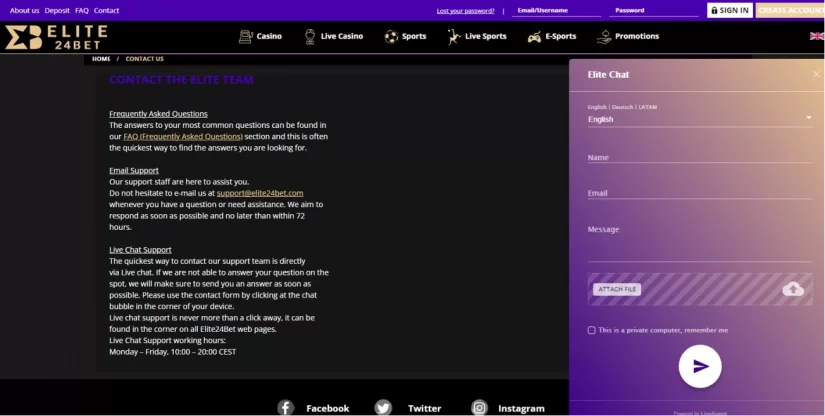Open the FAQ link in top bar
Viewport: 825px width, 416px height.
pyautogui.click(x=82, y=11)
